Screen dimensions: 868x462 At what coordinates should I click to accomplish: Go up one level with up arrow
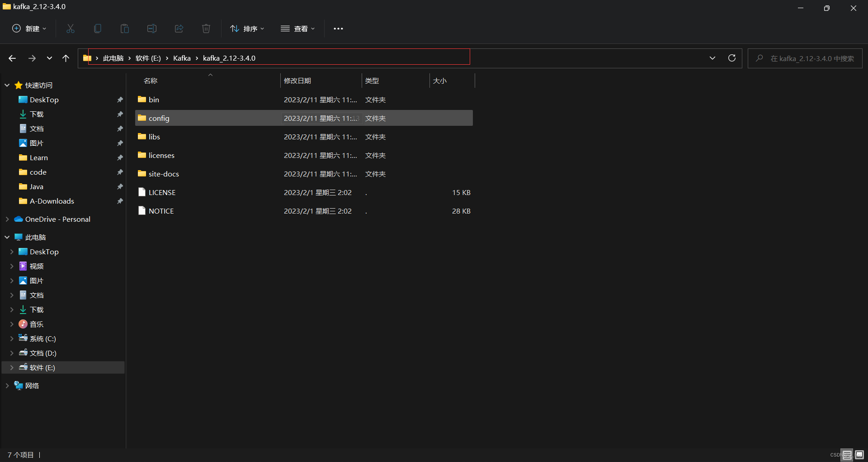(x=66, y=58)
